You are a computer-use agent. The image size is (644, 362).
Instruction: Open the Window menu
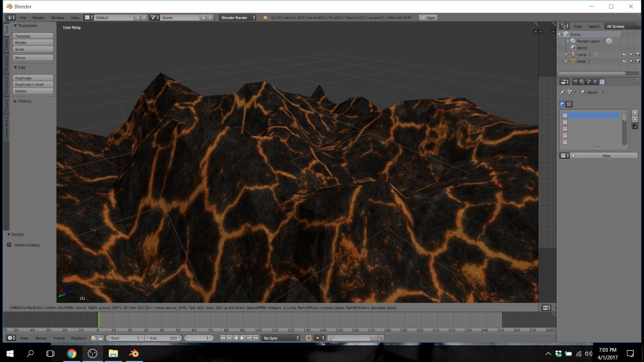[57, 18]
